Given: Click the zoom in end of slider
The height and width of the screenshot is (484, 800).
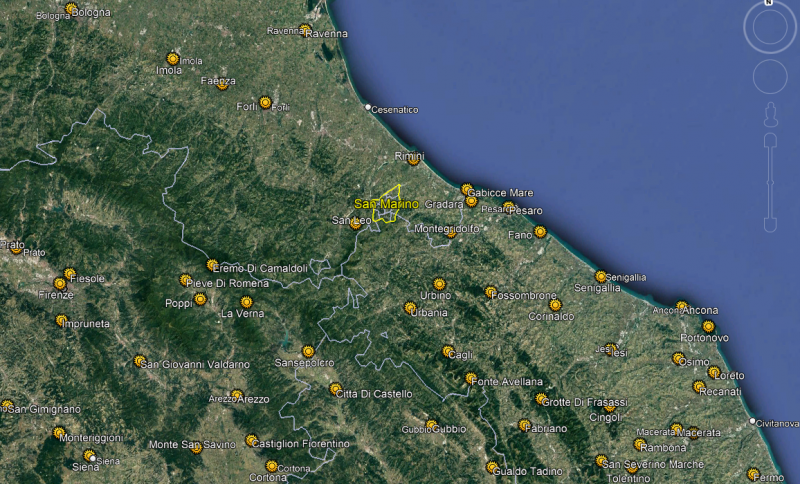Looking at the screenshot, I should [768, 139].
